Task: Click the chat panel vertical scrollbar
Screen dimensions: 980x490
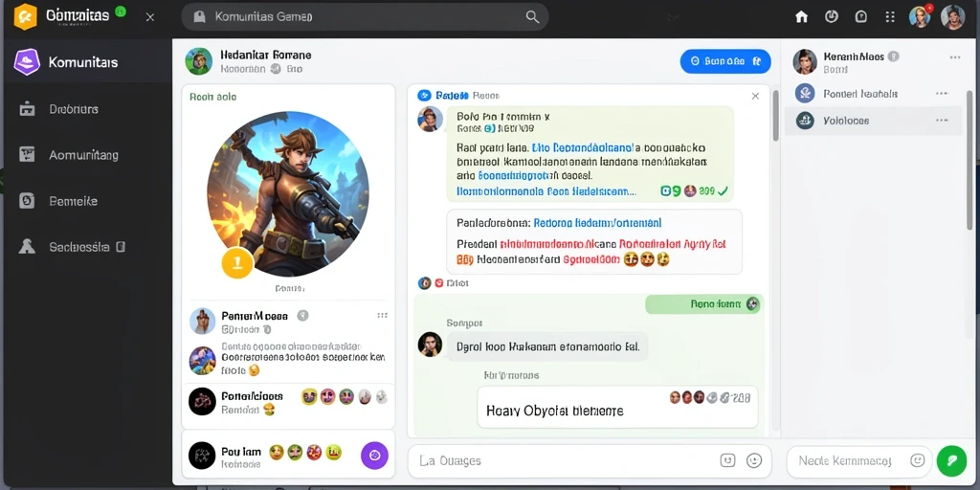Action: (x=775, y=116)
